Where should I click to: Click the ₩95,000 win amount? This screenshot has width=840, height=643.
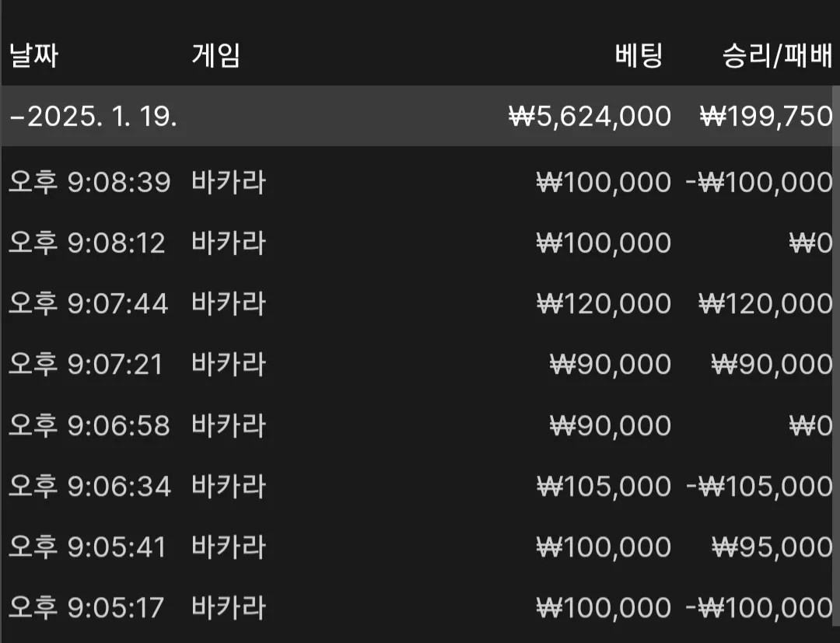[772, 547]
